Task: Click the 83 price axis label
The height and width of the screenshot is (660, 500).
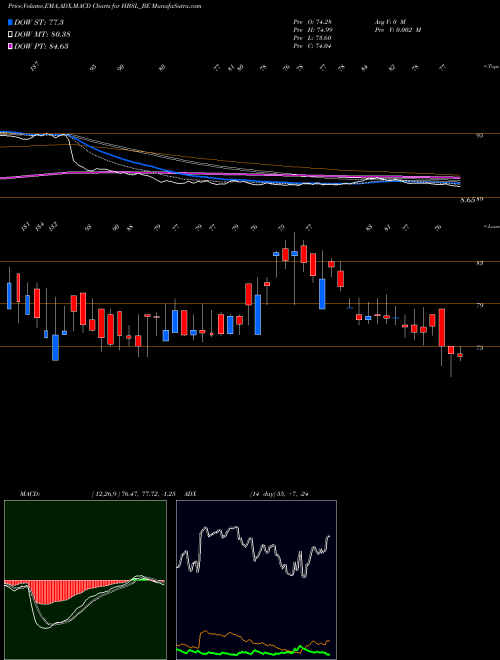Action: coord(479,263)
